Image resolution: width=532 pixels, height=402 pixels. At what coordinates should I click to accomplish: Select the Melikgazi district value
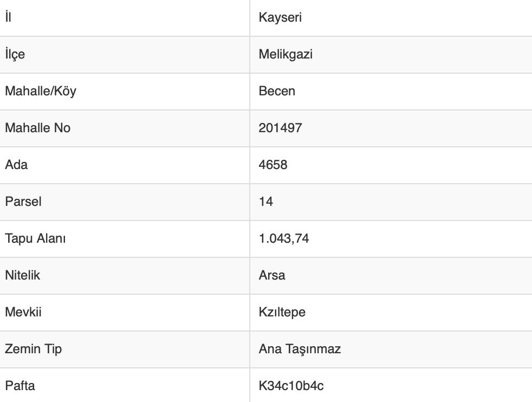[286, 54]
